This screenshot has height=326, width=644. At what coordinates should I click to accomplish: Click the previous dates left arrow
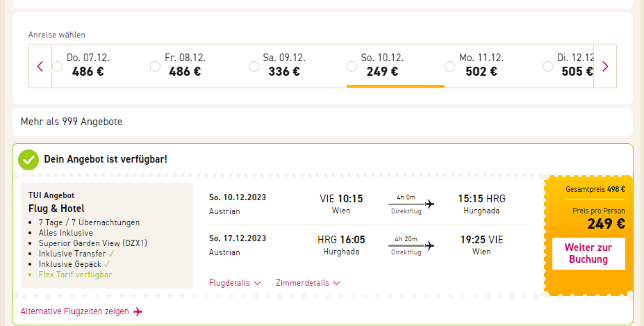40,67
